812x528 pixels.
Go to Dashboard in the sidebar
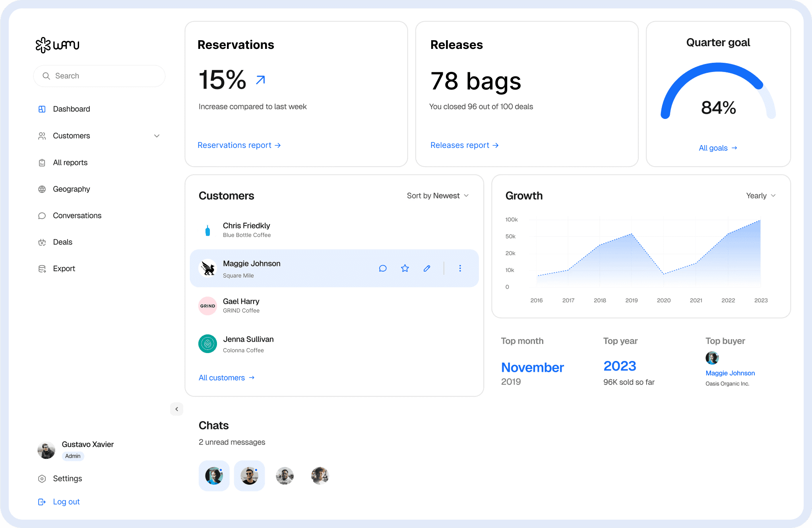(72, 109)
